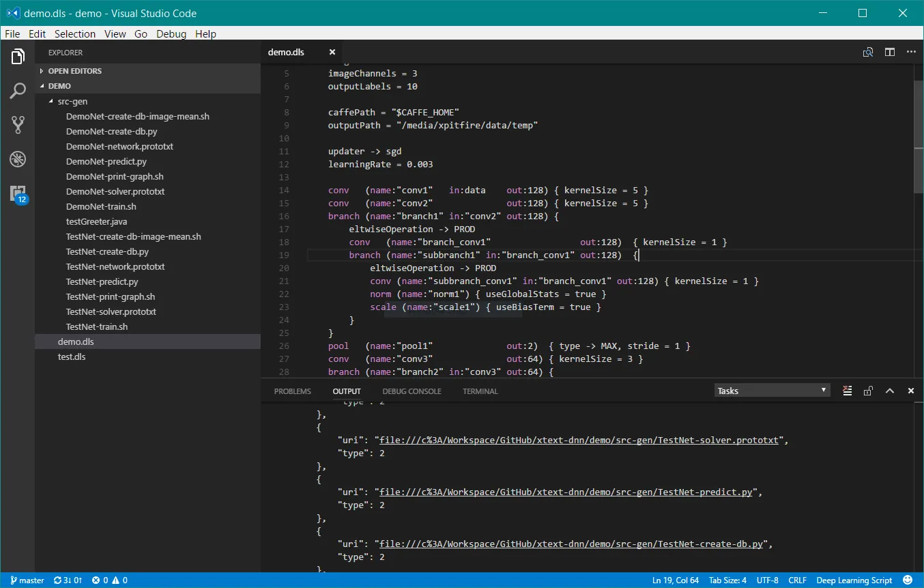Open the Debug view in activity bar

(x=18, y=160)
